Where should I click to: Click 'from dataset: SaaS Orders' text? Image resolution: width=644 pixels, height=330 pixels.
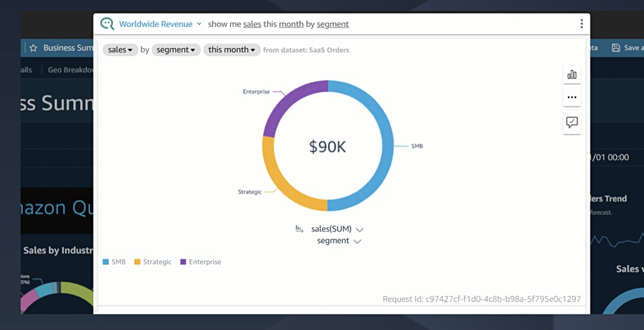click(x=306, y=50)
